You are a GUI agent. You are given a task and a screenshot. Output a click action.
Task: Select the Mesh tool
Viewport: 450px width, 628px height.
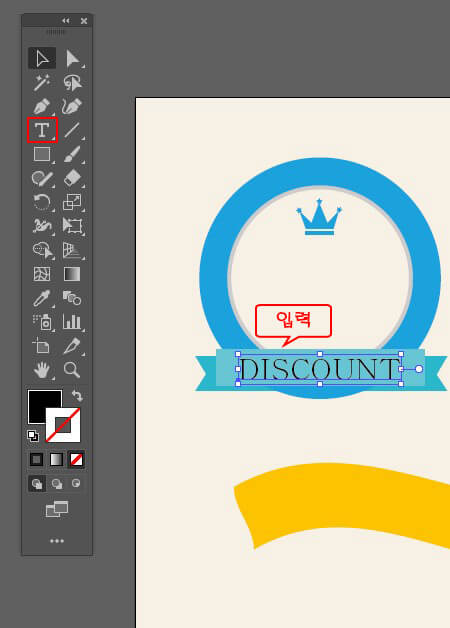(42, 274)
